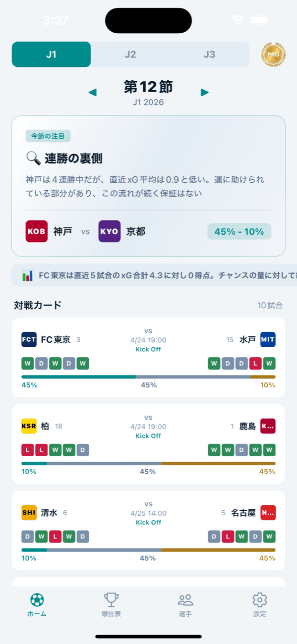Open the 設定 settings gear icon
The image size is (297, 644).
coord(260,599)
